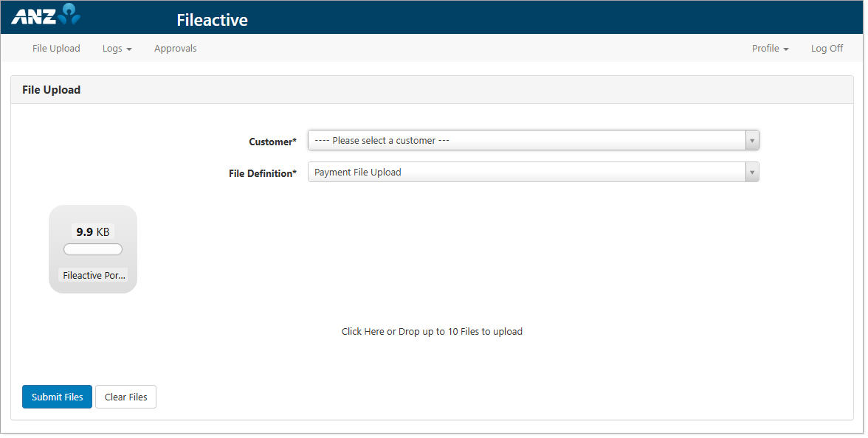Select the File Upload navigation item
This screenshot has height=438, width=868.
tap(56, 48)
